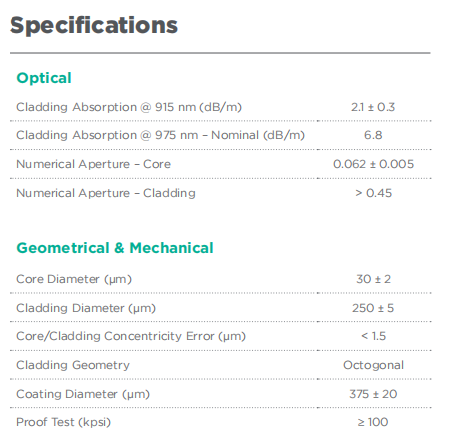Click Core/Cladding Concentricity Error label

click(131, 336)
